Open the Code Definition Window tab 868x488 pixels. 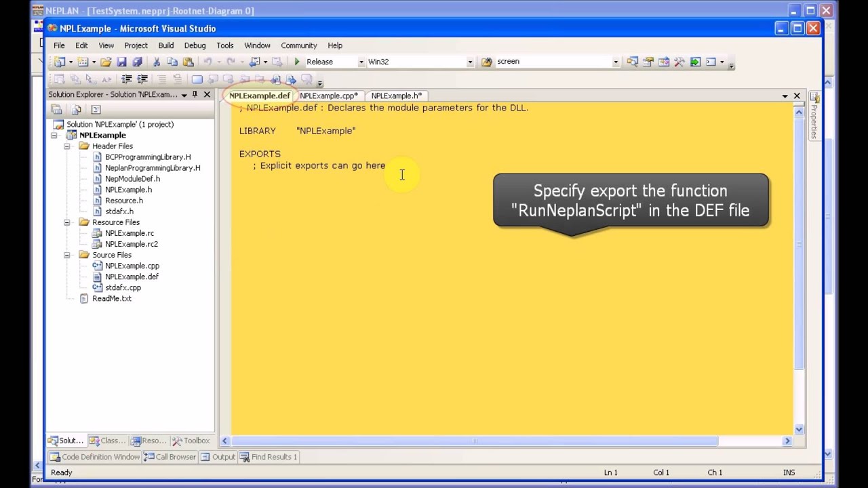tap(95, 457)
